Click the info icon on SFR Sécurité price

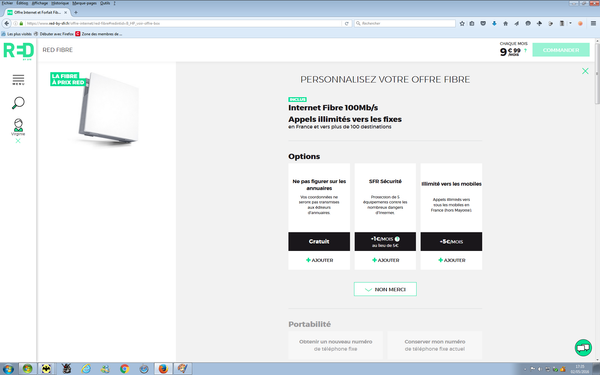(397, 239)
